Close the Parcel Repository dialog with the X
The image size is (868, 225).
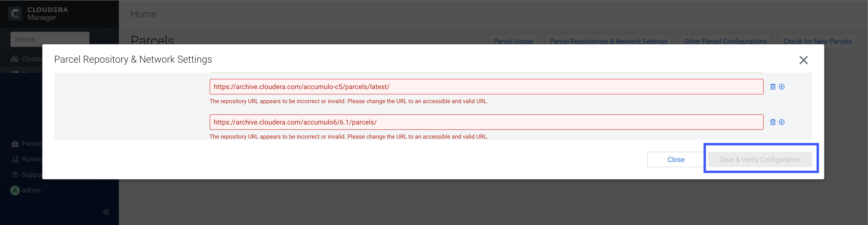(x=803, y=60)
